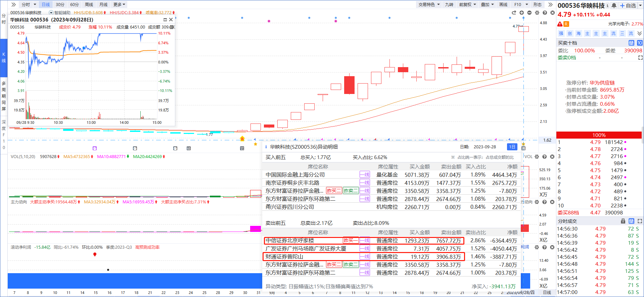Screen dimensions: 644x297
Task: Close the 华映科技 intraday popup window
Action: [171, 19]
